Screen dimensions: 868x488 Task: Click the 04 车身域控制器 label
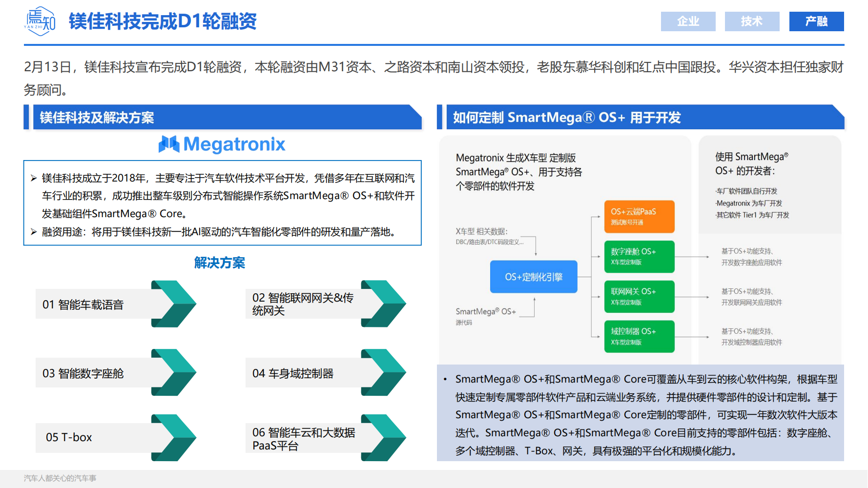[x=293, y=374]
